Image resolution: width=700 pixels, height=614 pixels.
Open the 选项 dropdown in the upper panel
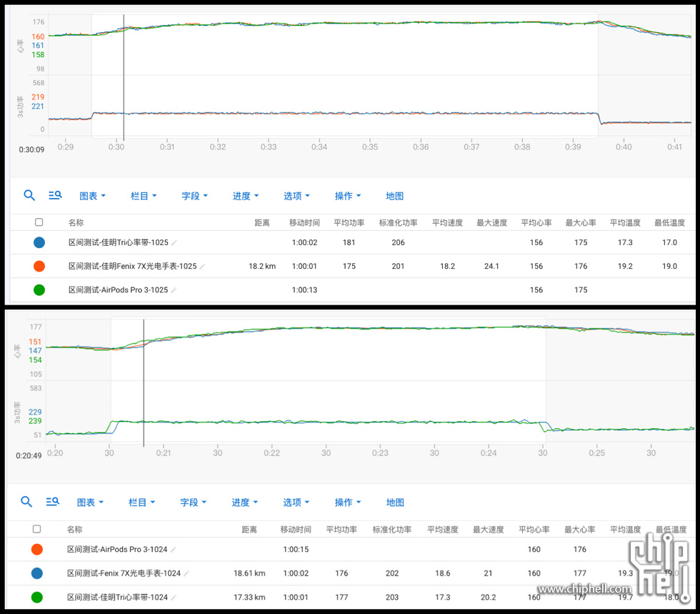296,196
